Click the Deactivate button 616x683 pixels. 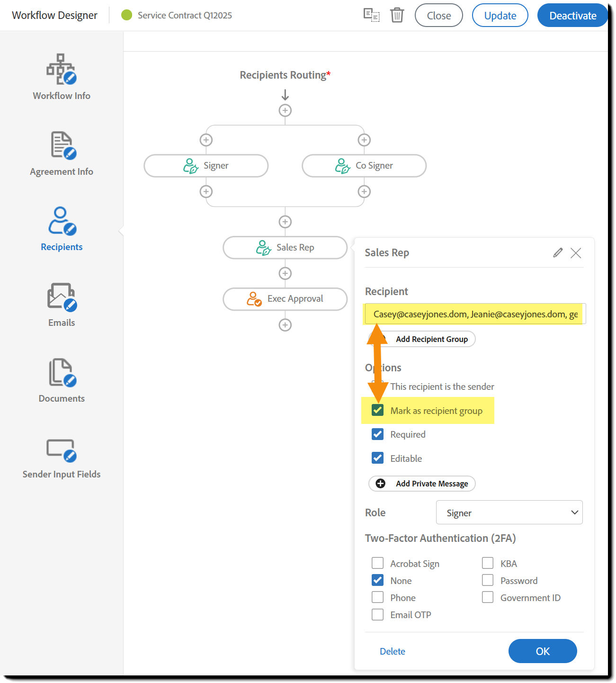pyautogui.click(x=572, y=15)
